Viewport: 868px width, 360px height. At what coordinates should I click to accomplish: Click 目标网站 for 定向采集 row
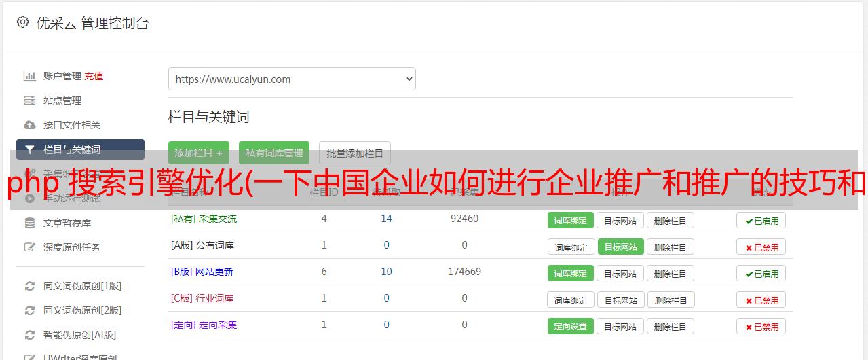tap(620, 326)
